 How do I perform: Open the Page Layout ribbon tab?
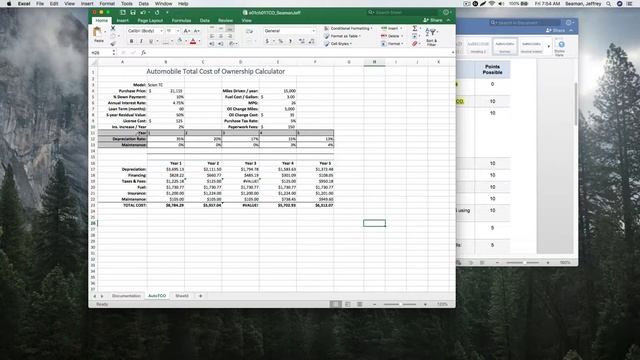point(150,20)
